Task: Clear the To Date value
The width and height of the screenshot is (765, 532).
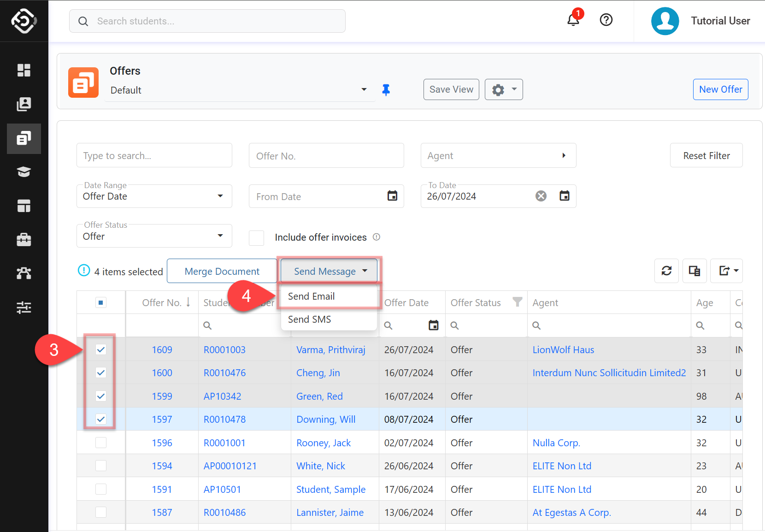Action: coord(541,196)
